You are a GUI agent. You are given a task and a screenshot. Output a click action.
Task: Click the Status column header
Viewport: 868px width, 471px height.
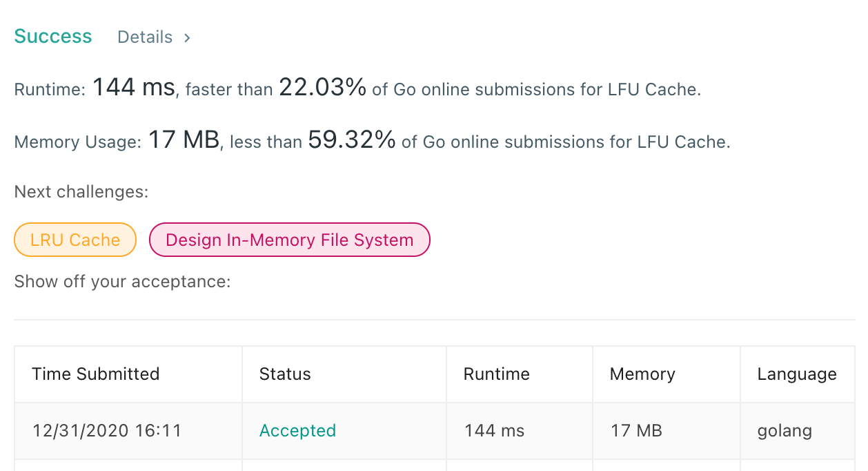[285, 374]
